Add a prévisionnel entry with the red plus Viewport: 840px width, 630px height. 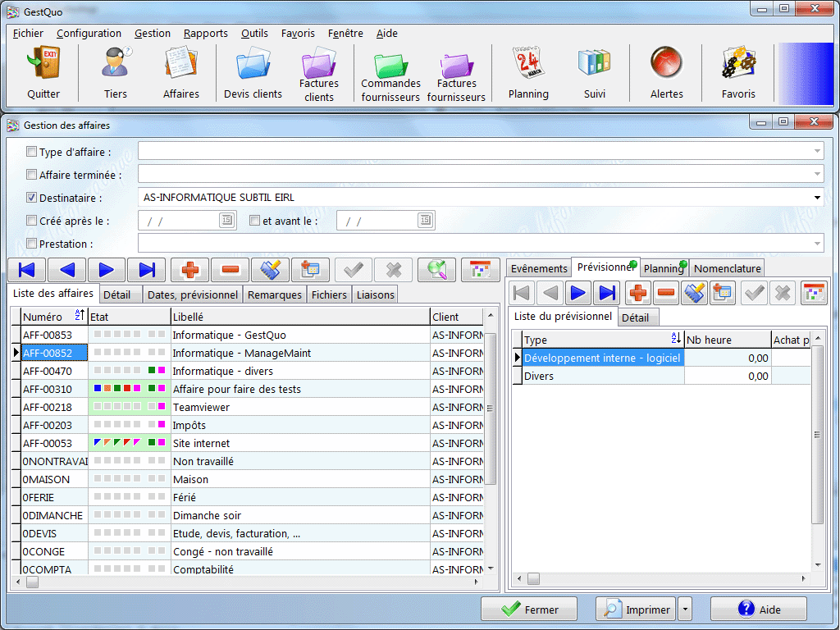638,293
